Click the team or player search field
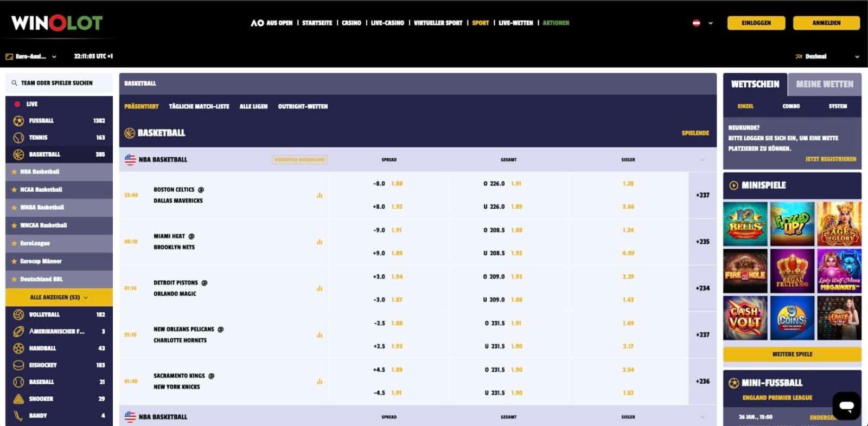This screenshot has width=868, height=426. click(x=59, y=83)
